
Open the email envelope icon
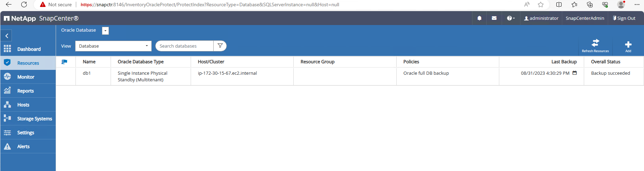point(494,18)
